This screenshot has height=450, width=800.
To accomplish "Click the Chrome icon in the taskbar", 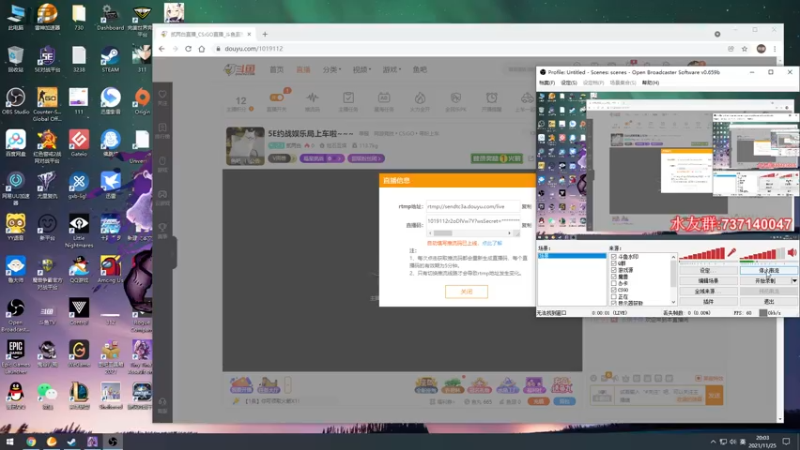I will 31,441.
